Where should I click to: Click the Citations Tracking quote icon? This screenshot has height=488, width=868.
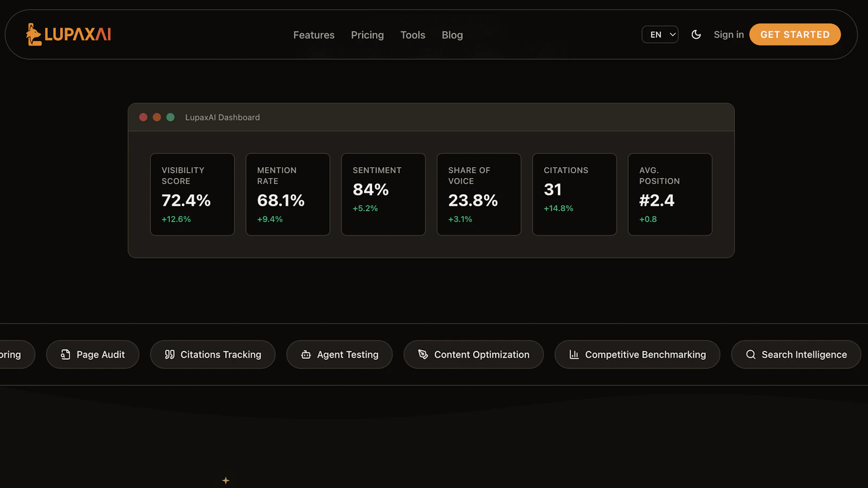(x=170, y=354)
